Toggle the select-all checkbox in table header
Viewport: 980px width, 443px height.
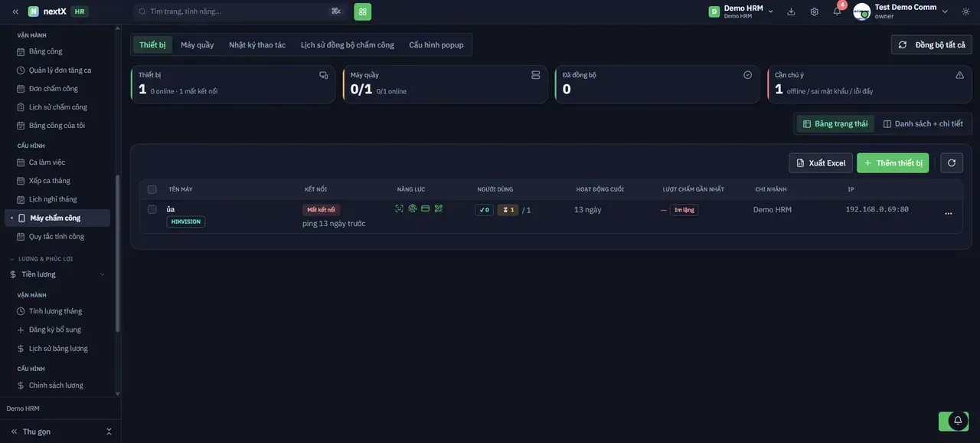coord(152,189)
